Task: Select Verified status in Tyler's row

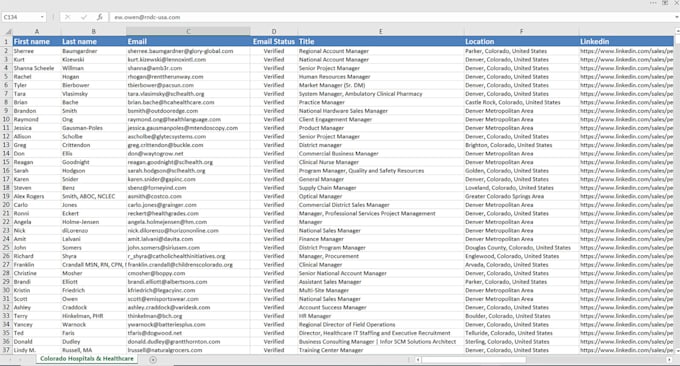Action: tap(274, 85)
